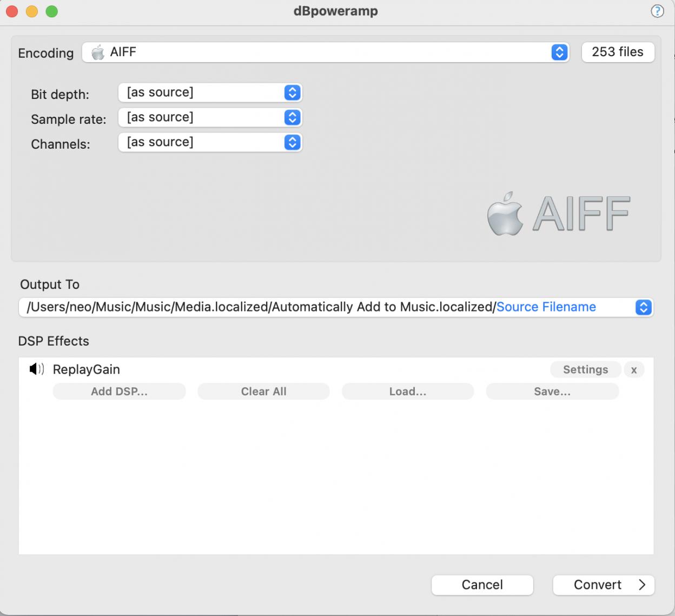Click the Source Filename link in path
This screenshot has height=616, width=675.
click(x=546, y=307)
